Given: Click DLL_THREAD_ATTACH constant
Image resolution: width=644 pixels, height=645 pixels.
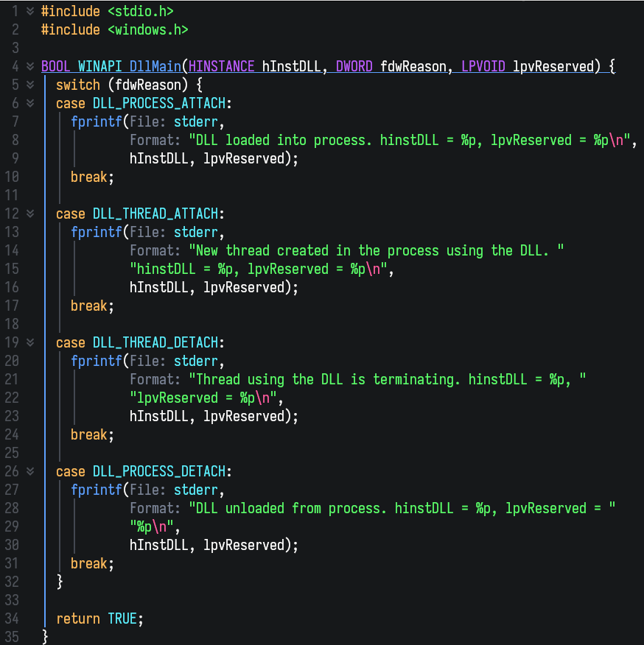Looking at the screenshot, I should [155, 214].
